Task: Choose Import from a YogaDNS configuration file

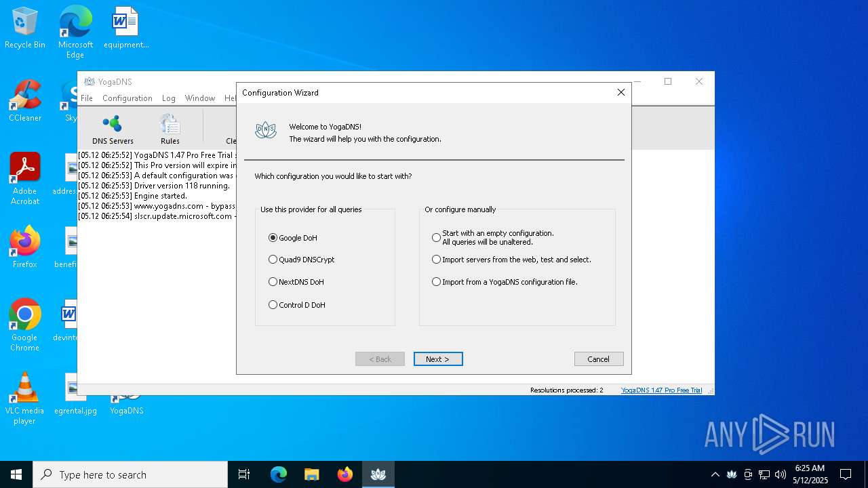Action: tap(505, 282)
